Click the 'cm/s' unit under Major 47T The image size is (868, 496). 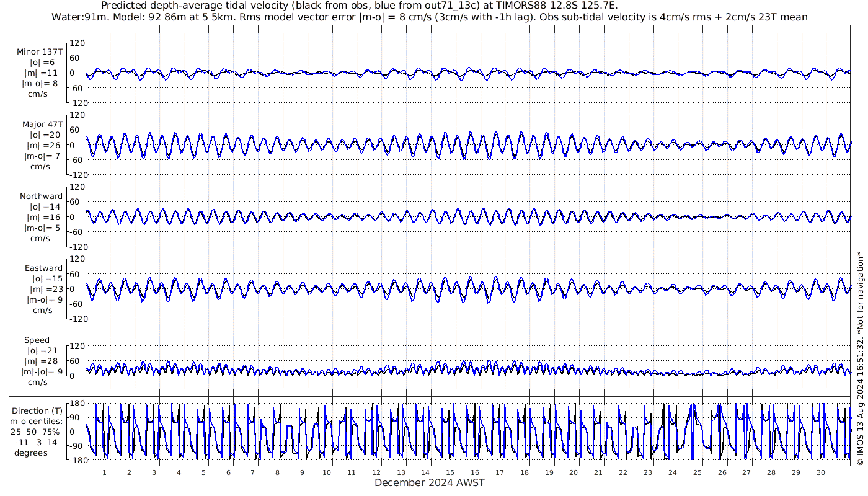40,166
